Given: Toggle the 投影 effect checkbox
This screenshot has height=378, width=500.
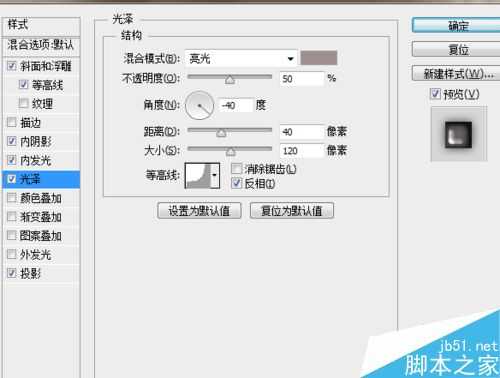Looking at the screenshot, I should pos(12,273).
